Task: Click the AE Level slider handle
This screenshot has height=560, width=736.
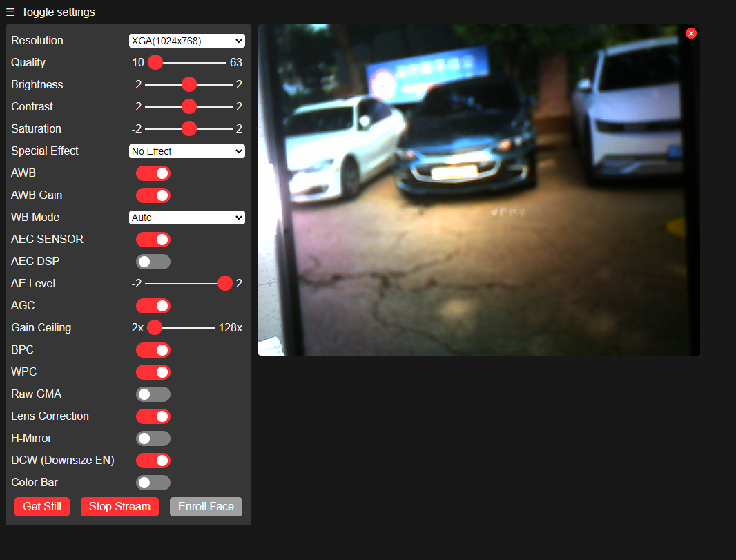Action: [225, 283]
